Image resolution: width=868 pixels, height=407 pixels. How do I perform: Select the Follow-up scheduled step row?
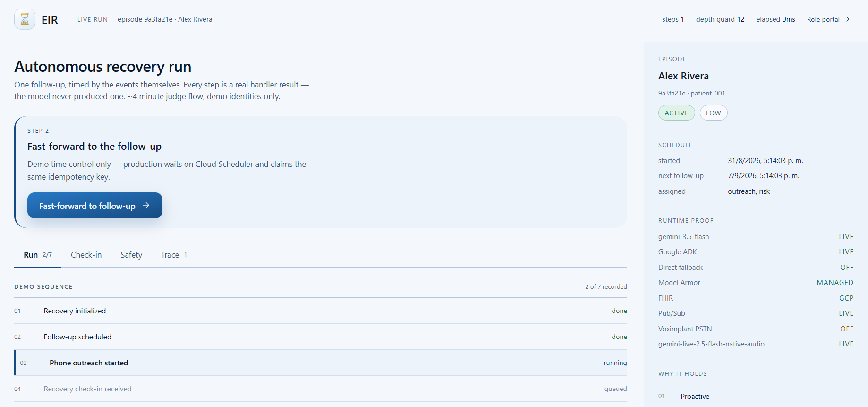click(x=321, y=337)
